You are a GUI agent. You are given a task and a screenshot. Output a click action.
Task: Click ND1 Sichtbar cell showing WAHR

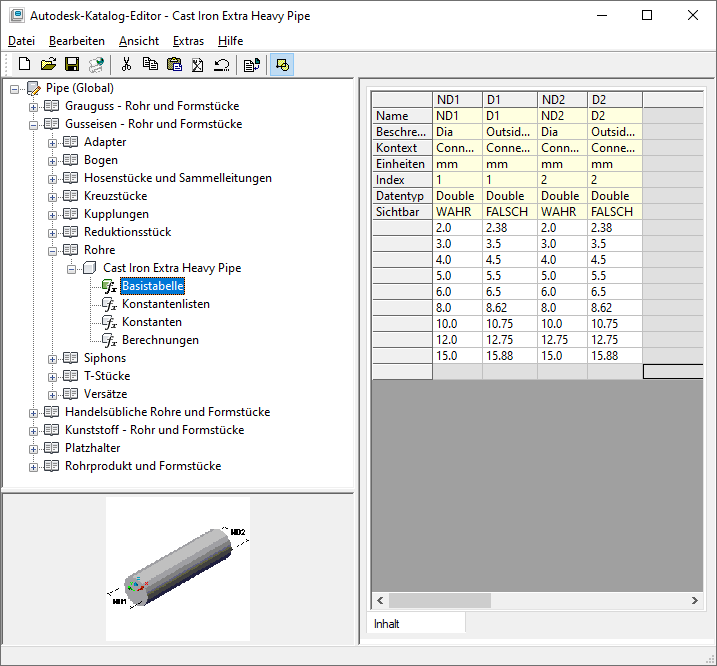pos(457,212)
